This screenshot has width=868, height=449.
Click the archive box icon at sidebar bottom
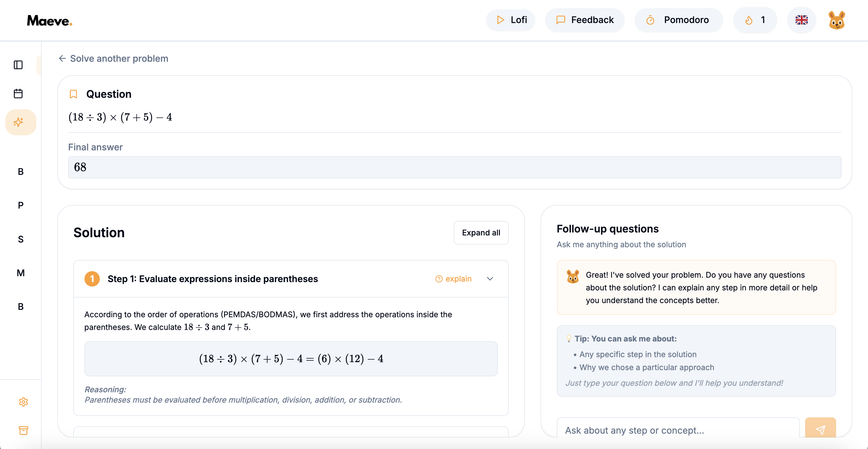click(x=23, y=430)
